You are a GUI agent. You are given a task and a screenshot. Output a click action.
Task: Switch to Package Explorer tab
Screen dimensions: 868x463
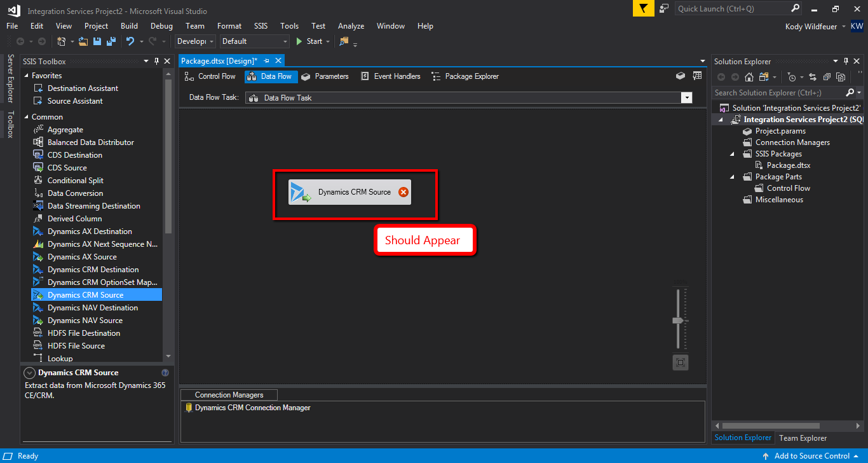pos(465,76)
